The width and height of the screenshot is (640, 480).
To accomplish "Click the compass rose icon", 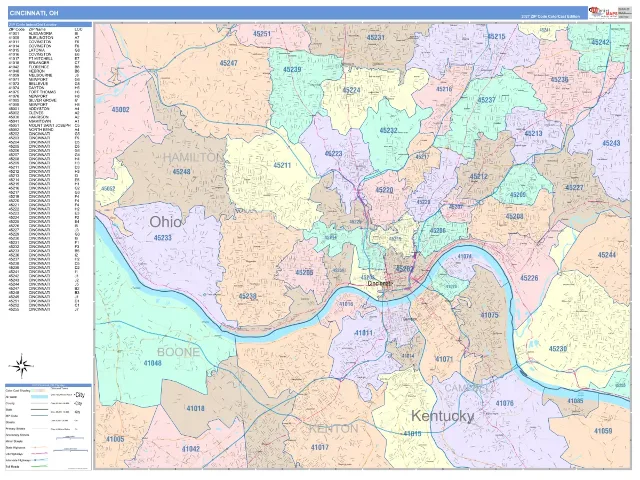I will click(x=22, y=365).
